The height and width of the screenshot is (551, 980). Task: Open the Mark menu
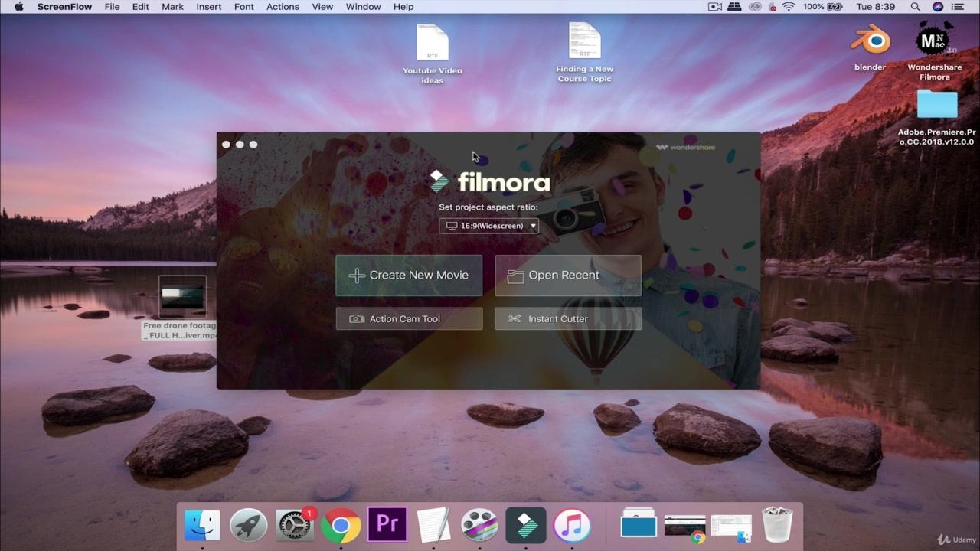172,7
